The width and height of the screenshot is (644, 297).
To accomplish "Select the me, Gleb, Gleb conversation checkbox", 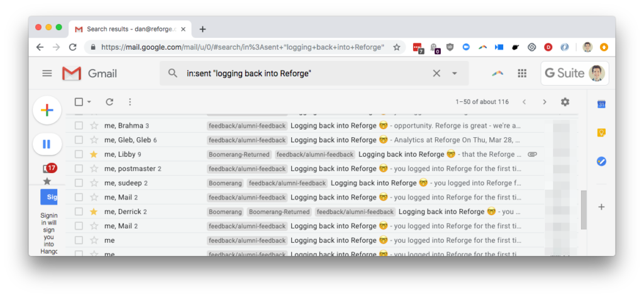I will [x=79, y=140].
